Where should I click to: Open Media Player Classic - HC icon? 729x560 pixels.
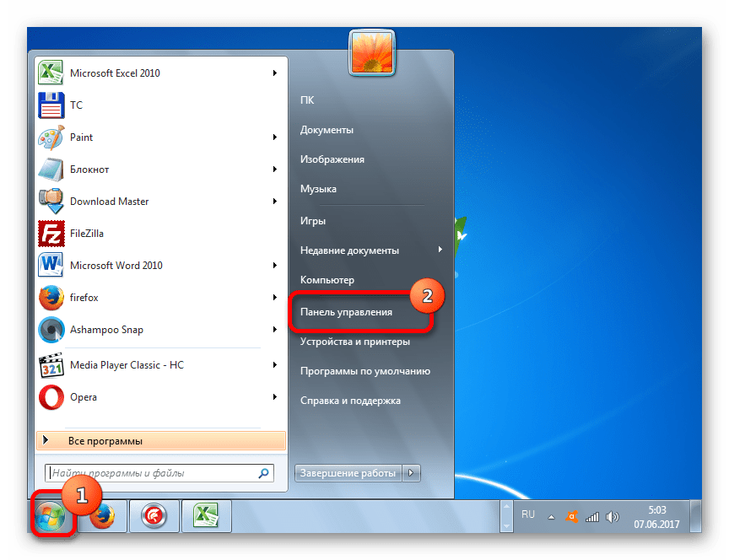tap(51, 365)
